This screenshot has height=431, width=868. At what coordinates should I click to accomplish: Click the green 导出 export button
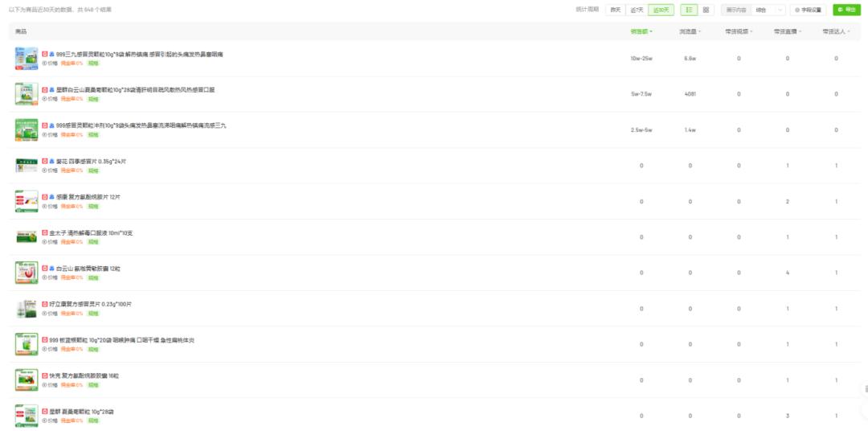coord(847,10)
